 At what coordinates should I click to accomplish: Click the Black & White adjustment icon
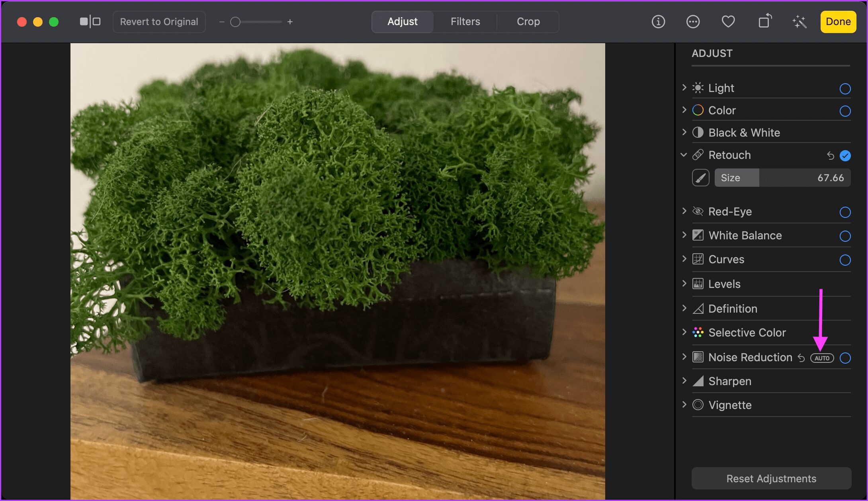coord(698,132)
